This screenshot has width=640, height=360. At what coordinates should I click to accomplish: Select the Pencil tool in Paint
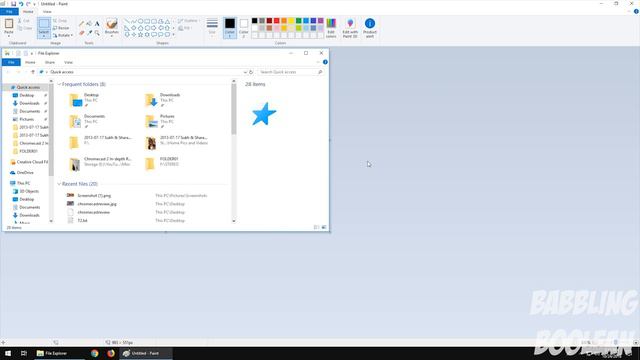pos(82,24)
